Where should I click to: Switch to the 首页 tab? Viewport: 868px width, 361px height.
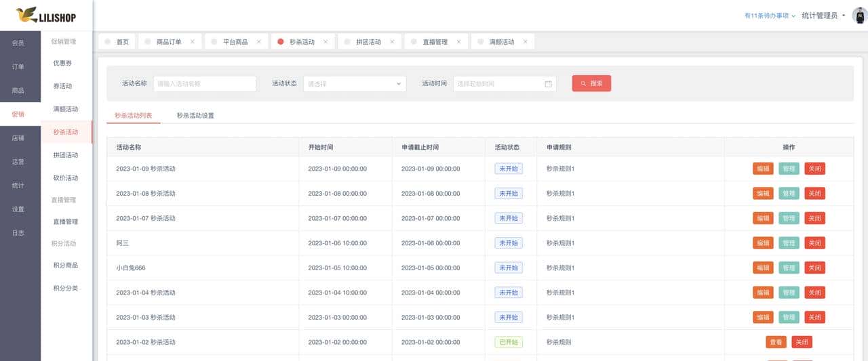(x=117, y=41)
